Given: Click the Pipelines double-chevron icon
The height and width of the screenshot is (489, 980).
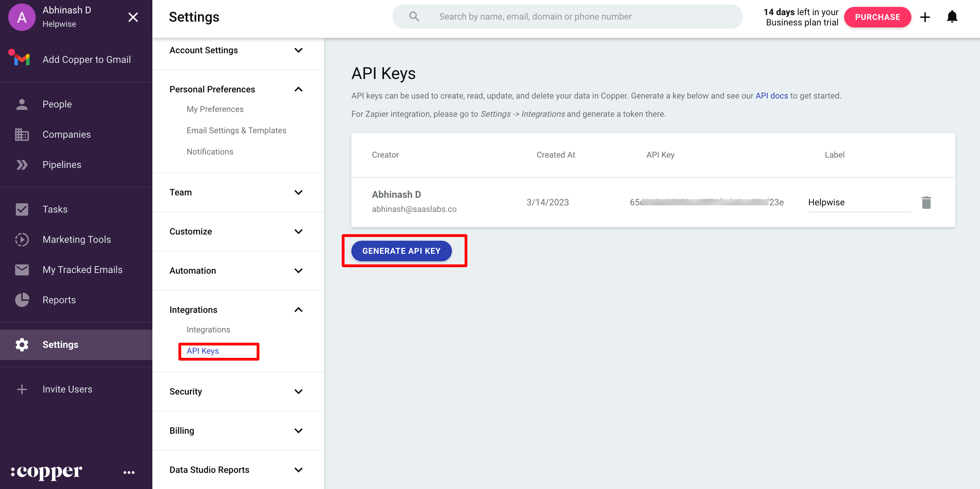Looking at the screenshot, I should [x=22, y=165].
